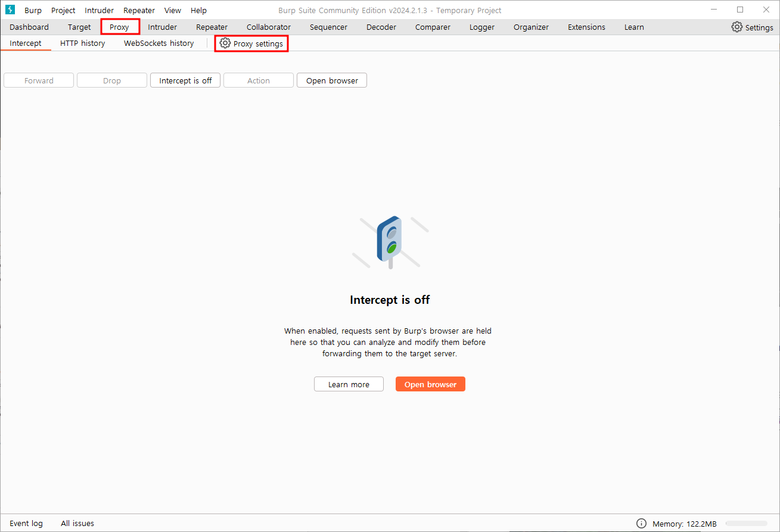This screenshot has width=780, height=532.
Task: Click the gear icon beside Proxy settings
Action: click(x=225, y=43)
